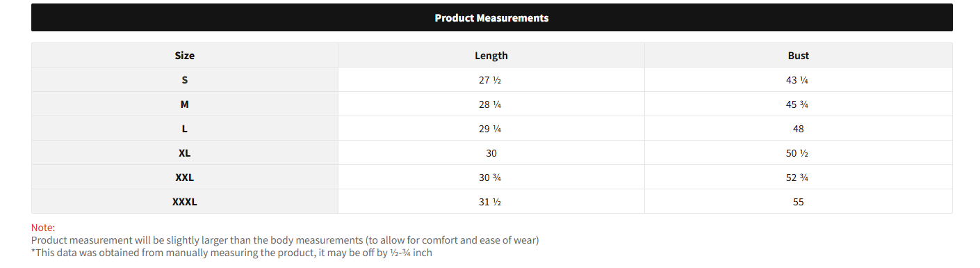Select the Bust column header
The image size is (980, 268).
799,56
